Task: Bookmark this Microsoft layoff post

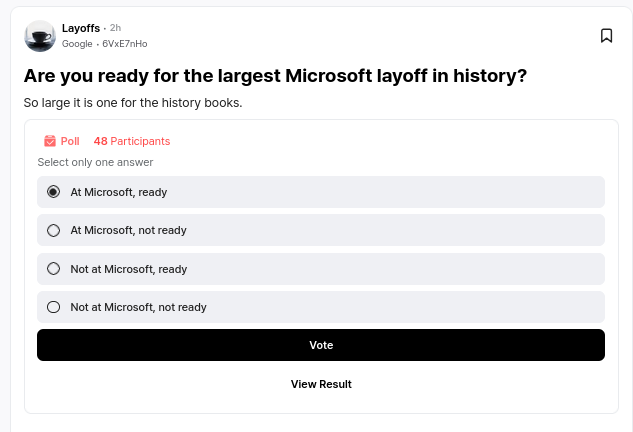Action: click(606, 36)
